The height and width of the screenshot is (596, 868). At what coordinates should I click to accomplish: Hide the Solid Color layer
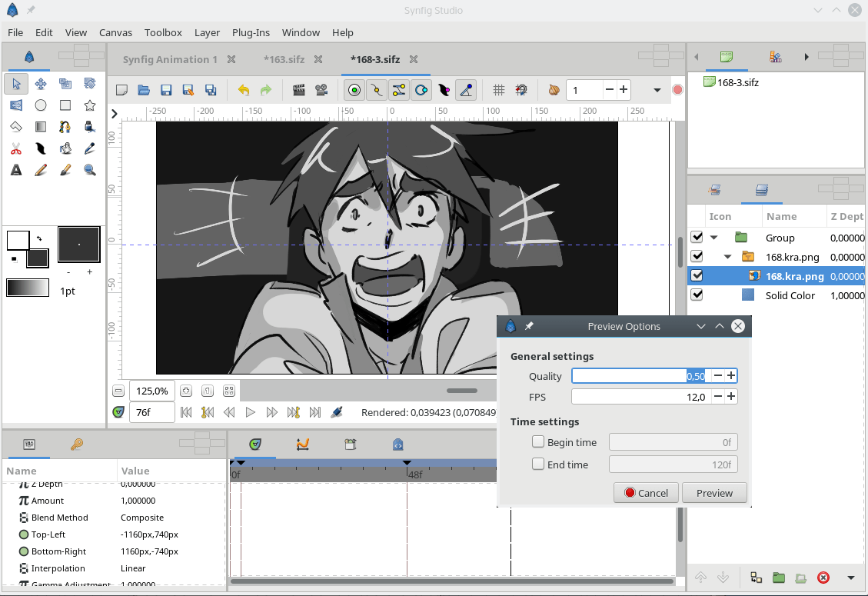click(697, 295)
